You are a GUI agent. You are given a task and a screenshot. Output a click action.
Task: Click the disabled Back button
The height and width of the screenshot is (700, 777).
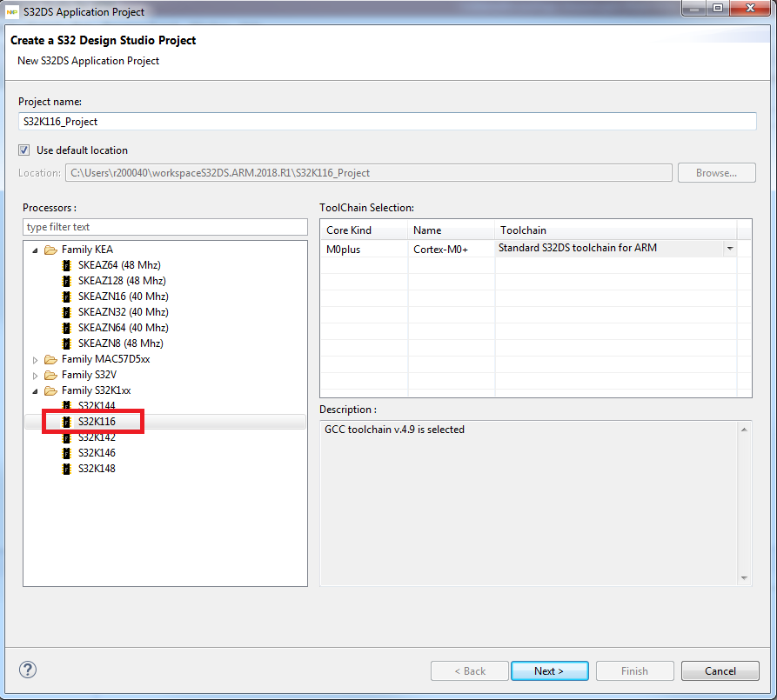pos(470,670)
